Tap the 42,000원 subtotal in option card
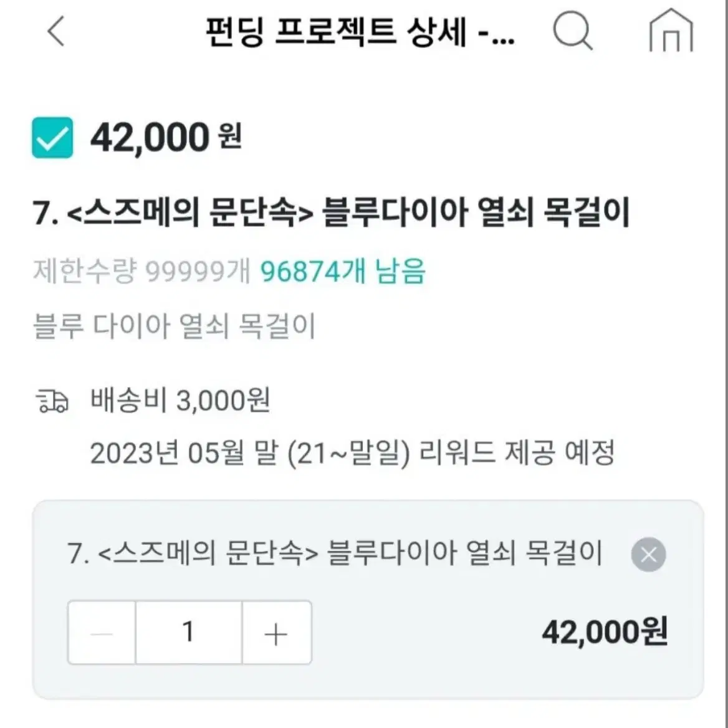 [605, 632]
